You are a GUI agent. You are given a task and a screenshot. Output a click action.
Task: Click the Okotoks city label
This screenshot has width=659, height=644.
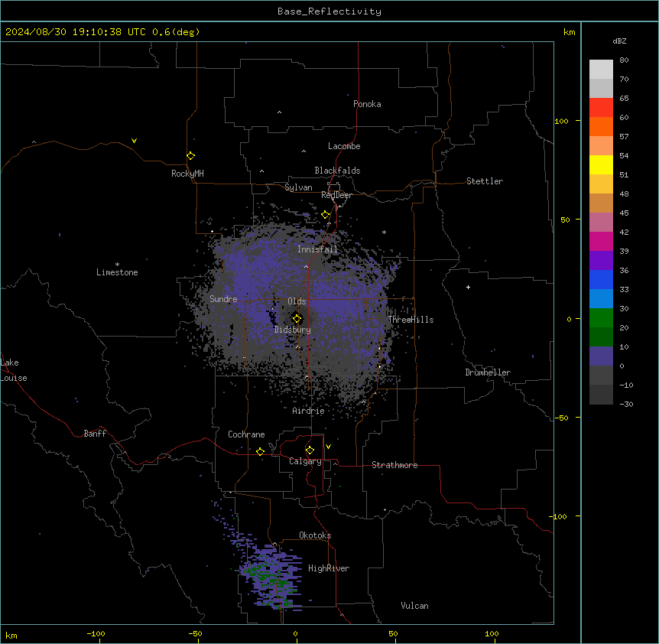pos(315,535)
